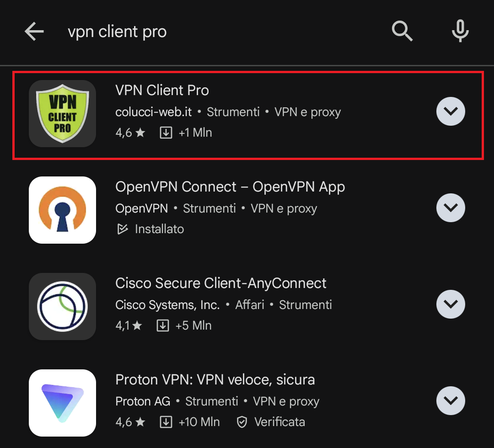
Task: Open the Cisco Secure Client-AnyConnect title
Action: click(x=221, y=283)
